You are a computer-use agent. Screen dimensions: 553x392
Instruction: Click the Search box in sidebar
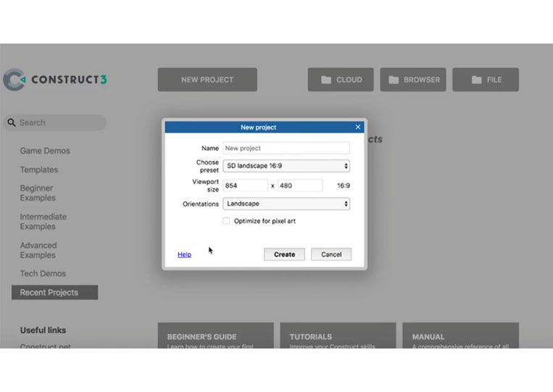[55, 122]
